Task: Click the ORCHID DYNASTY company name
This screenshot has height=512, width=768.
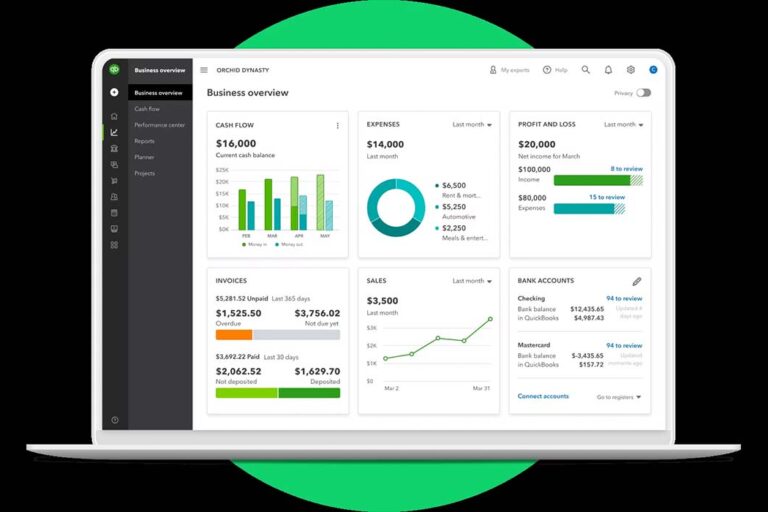Action: (243, 70)
